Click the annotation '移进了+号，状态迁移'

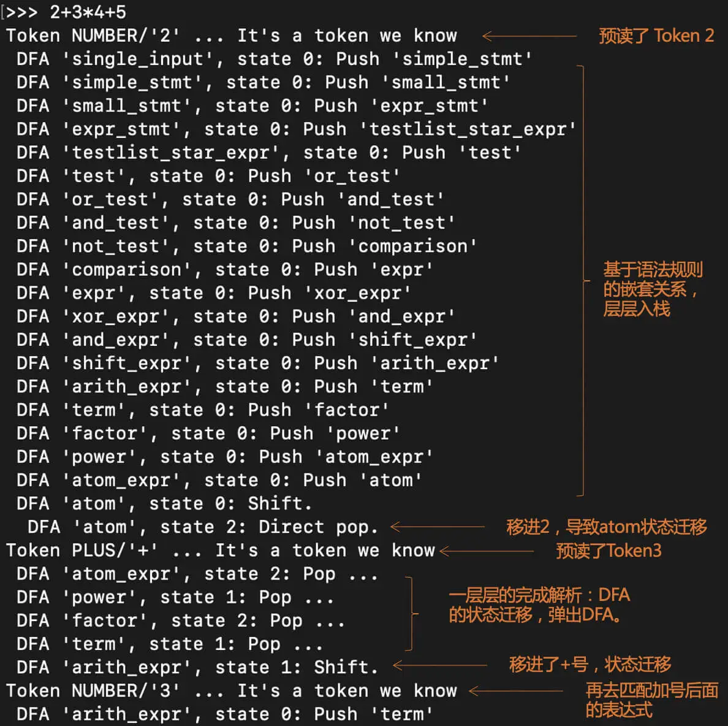[590, 665]
